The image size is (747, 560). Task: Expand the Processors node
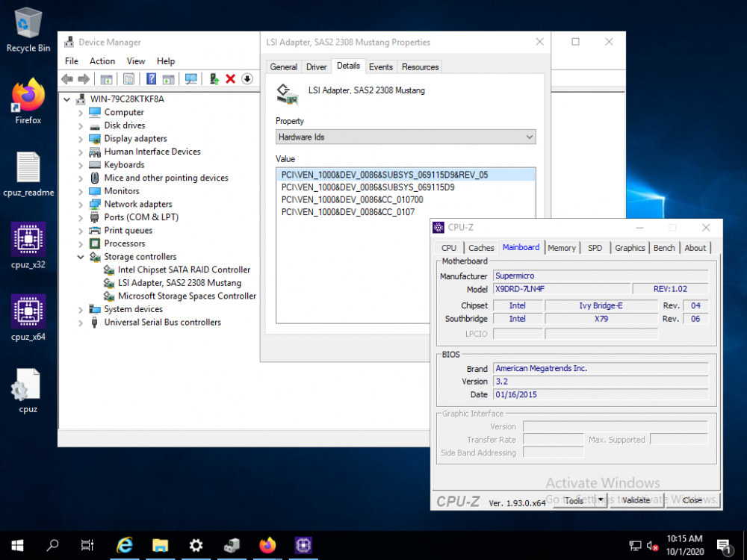pos(81,244)
